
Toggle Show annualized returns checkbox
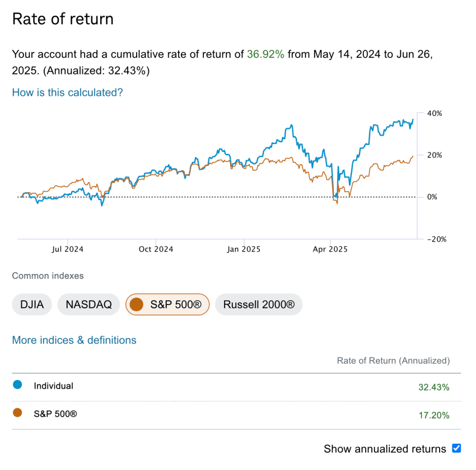(456, 448)
